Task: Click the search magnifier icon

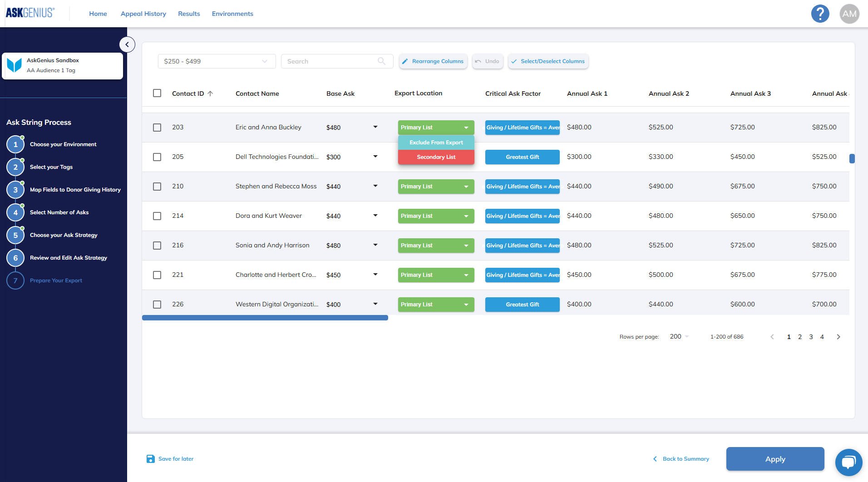Action: point(381,61)
